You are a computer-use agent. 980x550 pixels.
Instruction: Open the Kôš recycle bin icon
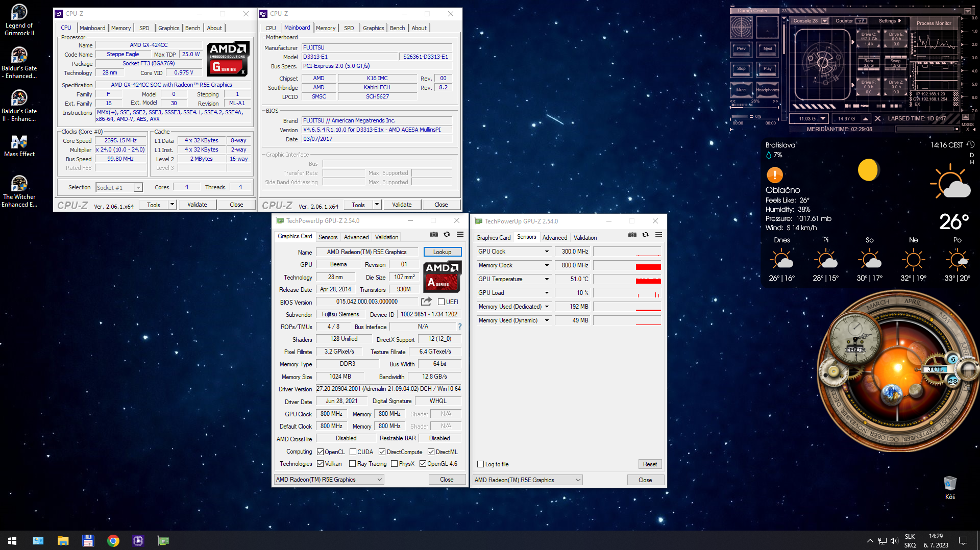click(950, 487)
